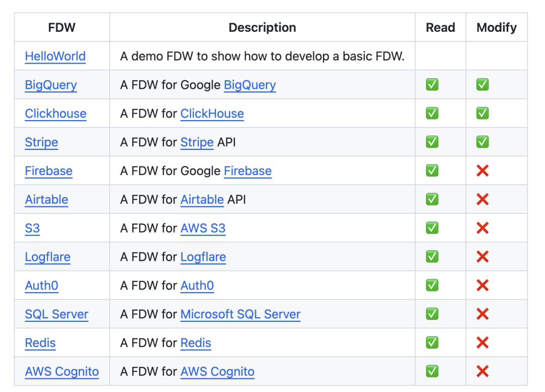
Task: Click the Modify column header
Action: [x=497, y=27]
